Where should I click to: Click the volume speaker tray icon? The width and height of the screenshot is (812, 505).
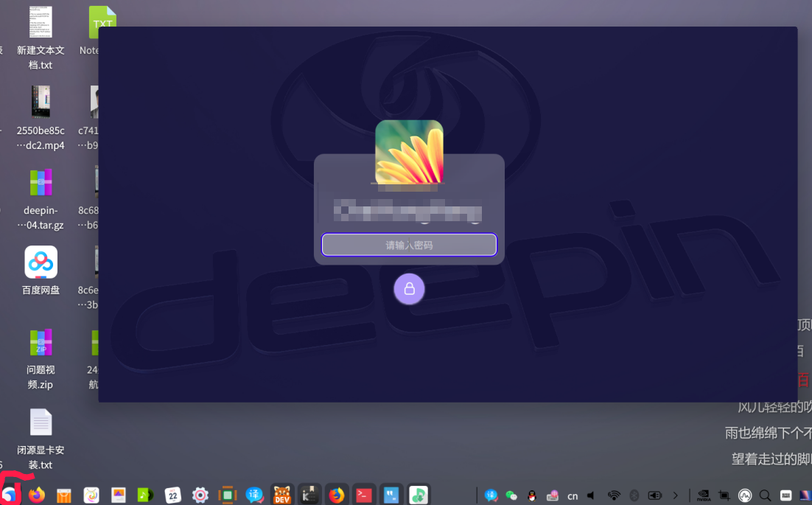point(591,495)
